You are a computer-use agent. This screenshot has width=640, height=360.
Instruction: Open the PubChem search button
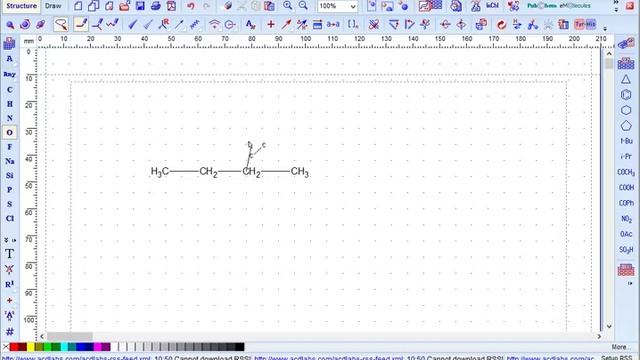pos(541,6)
